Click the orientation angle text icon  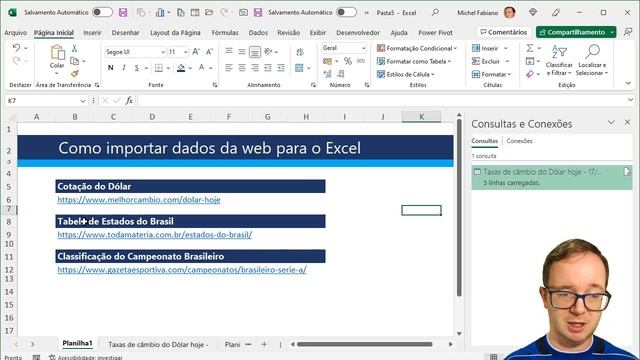click(x=268, y=52)
